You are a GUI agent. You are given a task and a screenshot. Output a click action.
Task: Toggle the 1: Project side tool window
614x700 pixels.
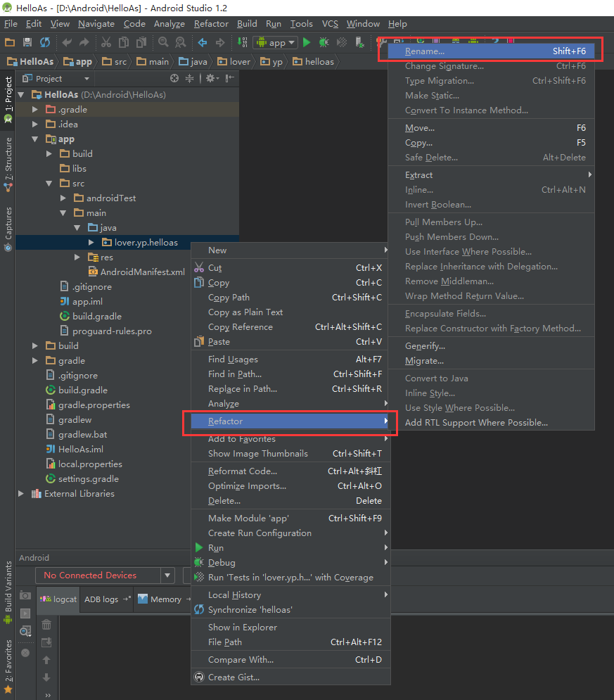point(8,99)
